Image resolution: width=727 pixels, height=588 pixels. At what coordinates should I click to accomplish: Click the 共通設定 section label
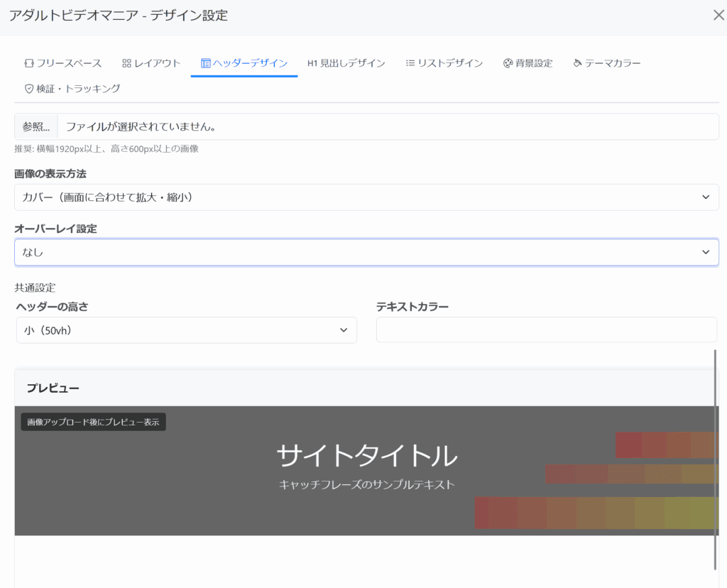pos(35,288)
